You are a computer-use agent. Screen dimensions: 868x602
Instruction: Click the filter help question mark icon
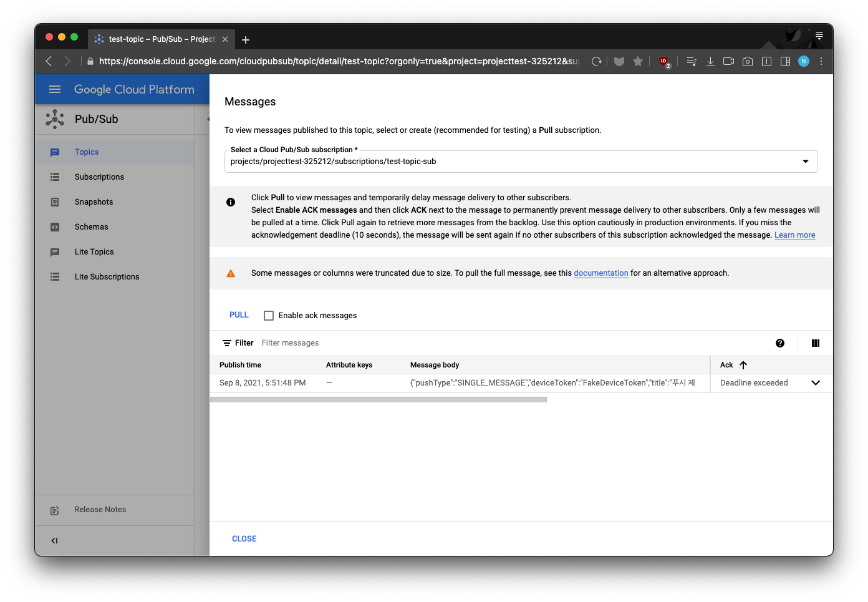pyautogui.click(x=780, y=343)
